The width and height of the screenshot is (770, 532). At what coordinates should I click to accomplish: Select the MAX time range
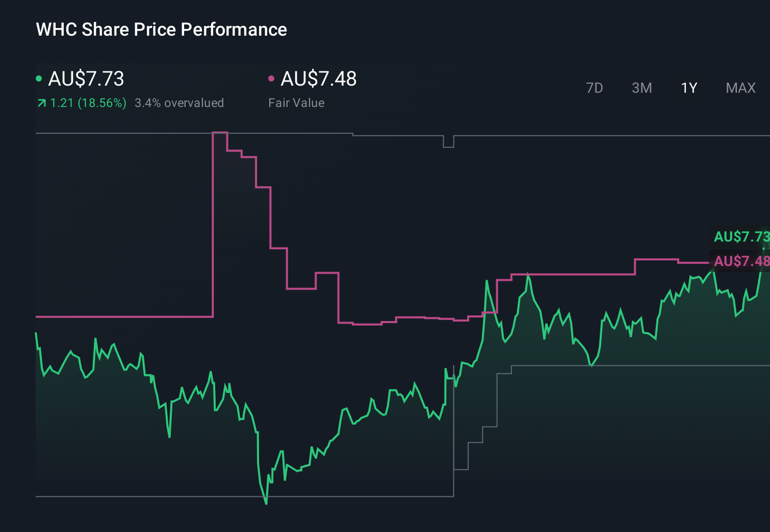pos(740,88)
